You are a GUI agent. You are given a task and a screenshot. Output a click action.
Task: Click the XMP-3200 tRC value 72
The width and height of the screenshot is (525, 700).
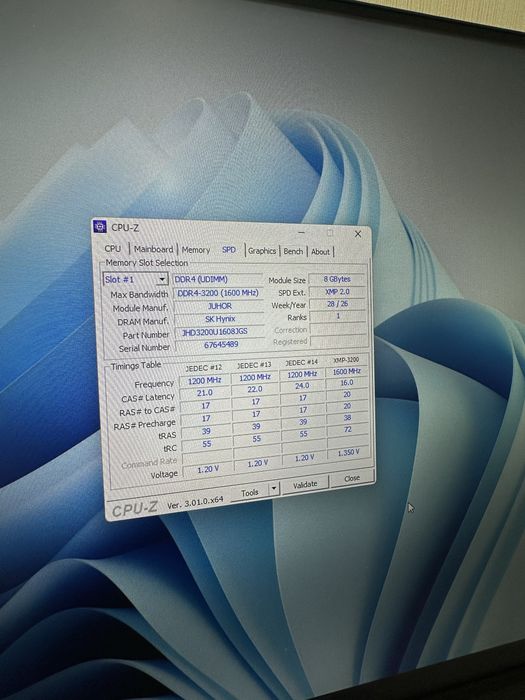coord(348,429)
